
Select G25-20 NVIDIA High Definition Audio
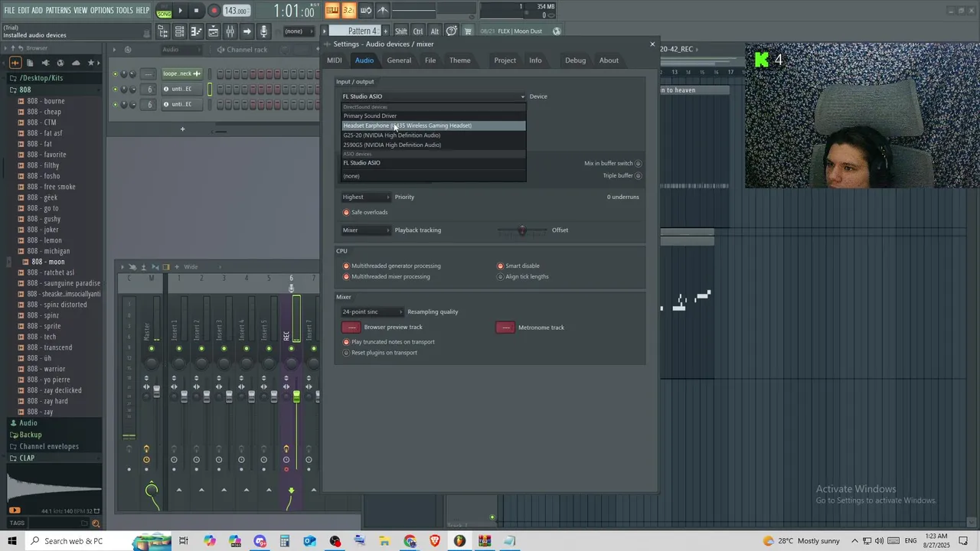tap(433, 135)
